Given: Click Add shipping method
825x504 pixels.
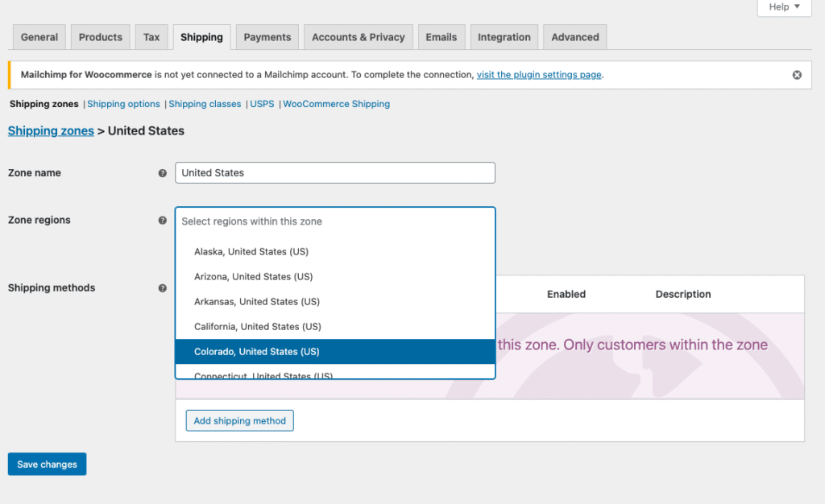Looking at the screenshot, I should coord(239,420).
